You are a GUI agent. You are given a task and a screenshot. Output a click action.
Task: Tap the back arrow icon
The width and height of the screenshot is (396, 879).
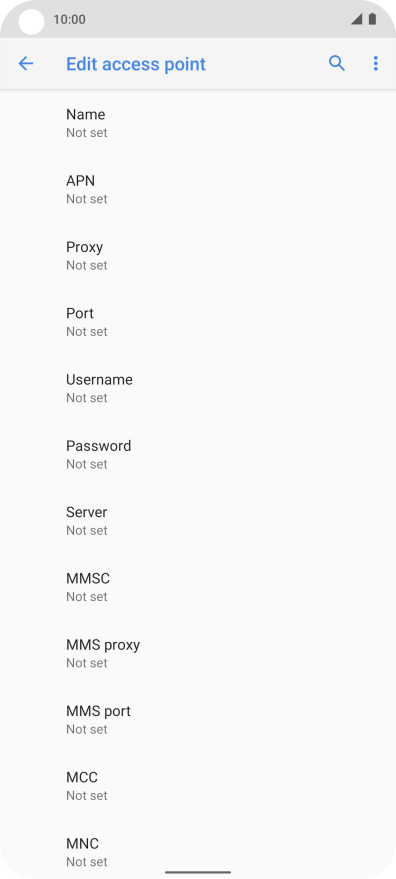click(x=26, y=63)
